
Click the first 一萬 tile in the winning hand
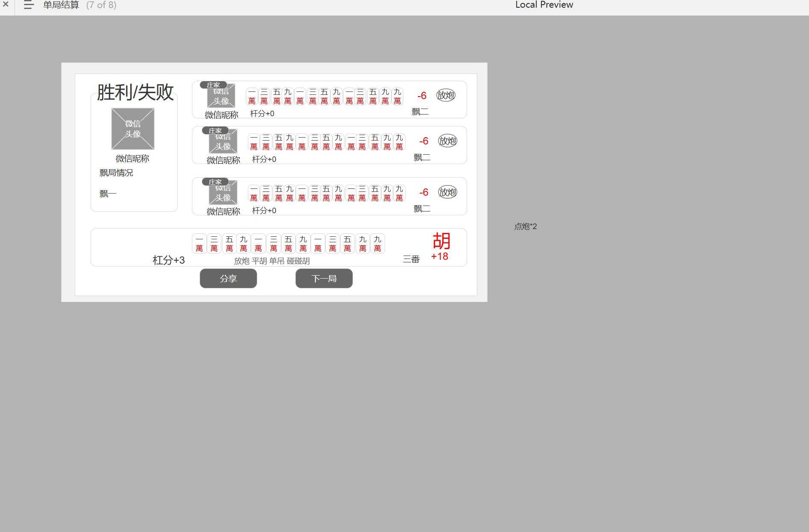coord(199,244)
